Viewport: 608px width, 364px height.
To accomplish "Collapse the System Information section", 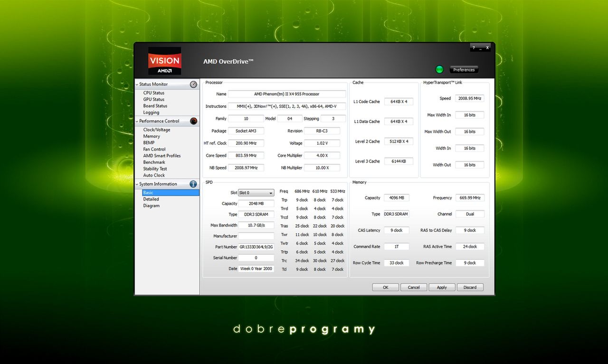I will pos(136,184).
